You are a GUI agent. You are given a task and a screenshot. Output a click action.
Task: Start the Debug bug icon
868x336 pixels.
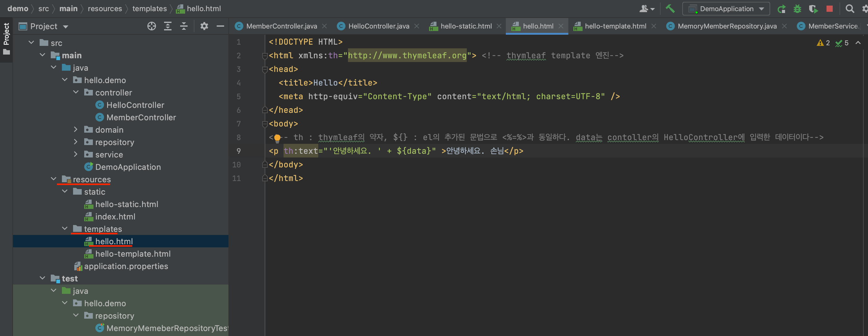[x=797, y=9]
